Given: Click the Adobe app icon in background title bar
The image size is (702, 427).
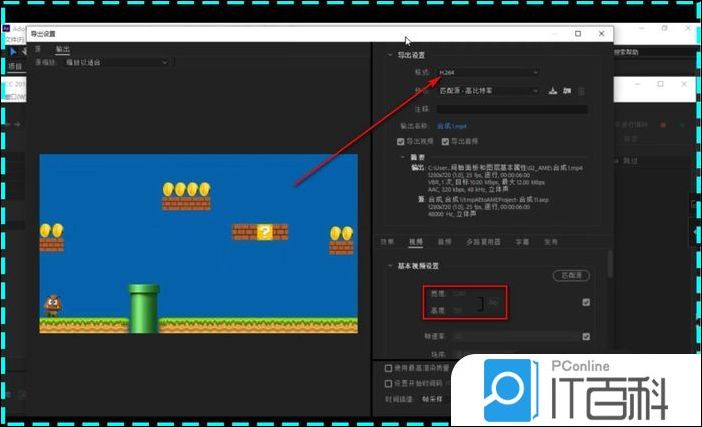Looking at the screenshot, I should [x=6, y=29].
